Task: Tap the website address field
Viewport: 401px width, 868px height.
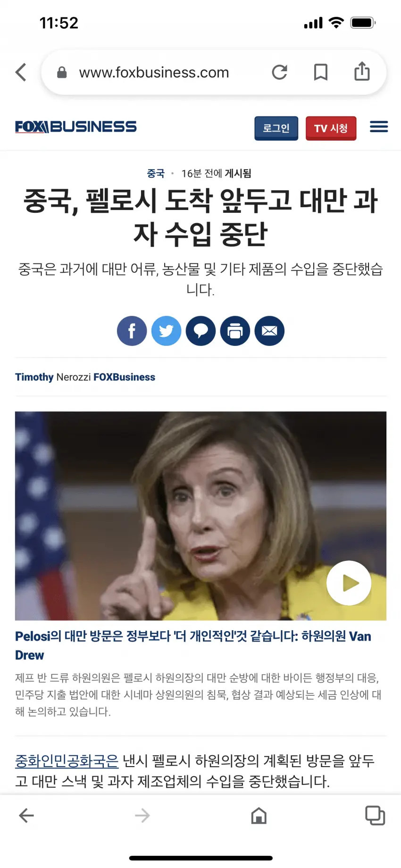Action: click(x=154, y=73)
